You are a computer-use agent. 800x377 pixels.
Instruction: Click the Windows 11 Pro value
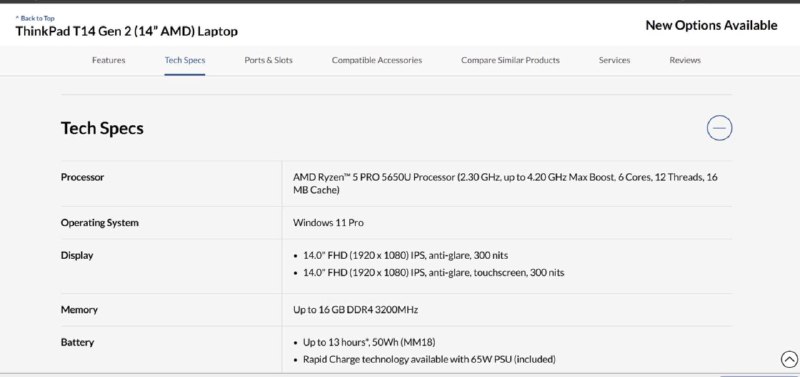[x=328, y=223]
